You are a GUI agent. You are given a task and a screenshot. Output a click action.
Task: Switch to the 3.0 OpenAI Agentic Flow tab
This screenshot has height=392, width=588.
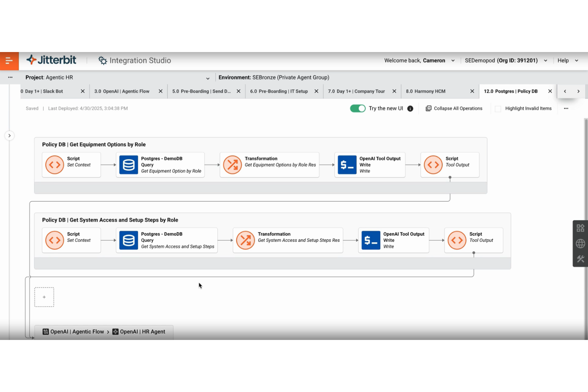coord(122,91)
